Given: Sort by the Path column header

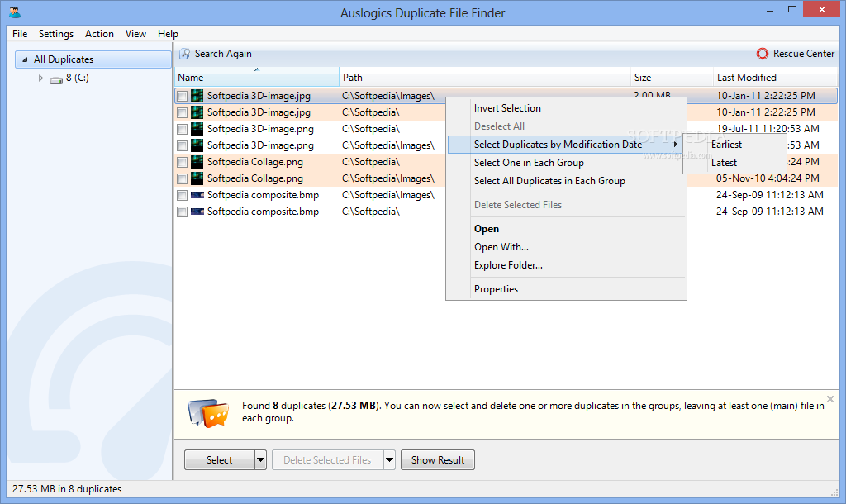Looking at the screenshot, I should [x=485, y=77].
